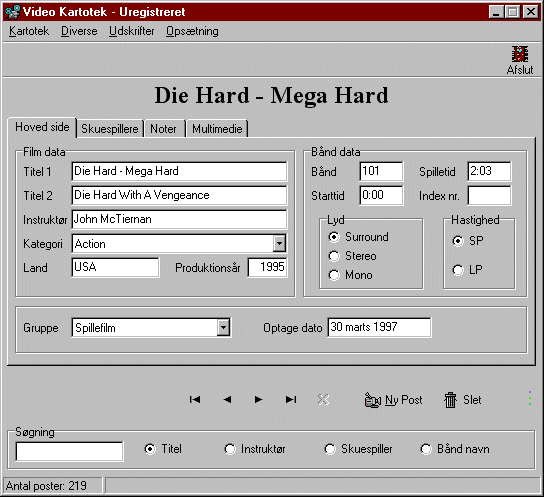544x497 pixels.
Task: Go to the next record
Action: [x=258, y=400]
